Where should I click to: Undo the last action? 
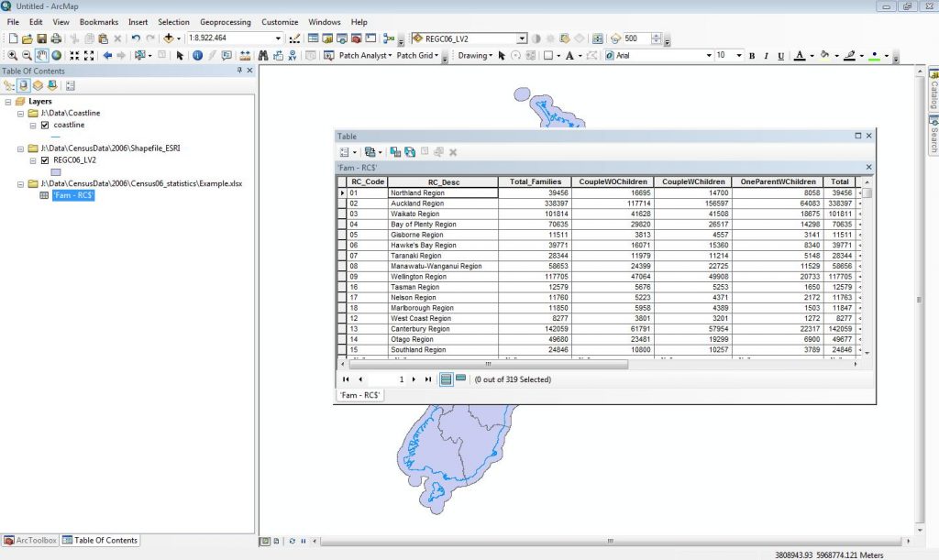coord(136,38)
